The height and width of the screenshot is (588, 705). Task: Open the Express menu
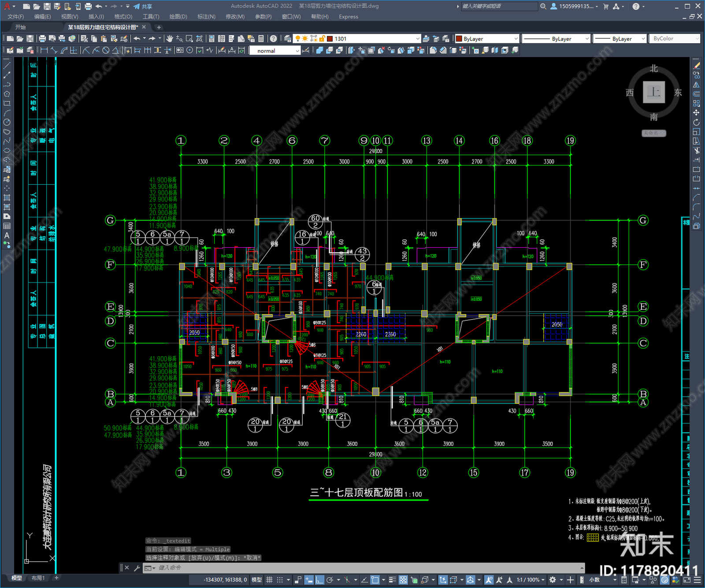[x=349, y=17]
